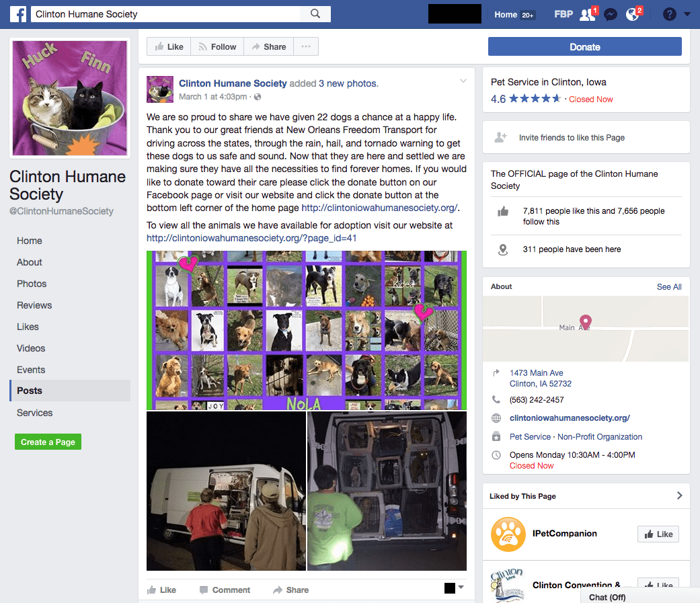Click the IPetCompanion paw logo

coord(508,534)
